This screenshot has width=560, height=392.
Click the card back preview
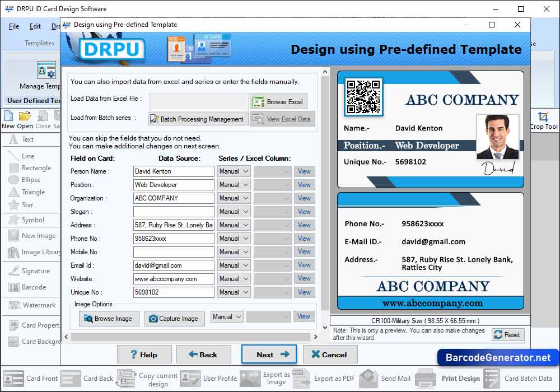click(430, 251)
